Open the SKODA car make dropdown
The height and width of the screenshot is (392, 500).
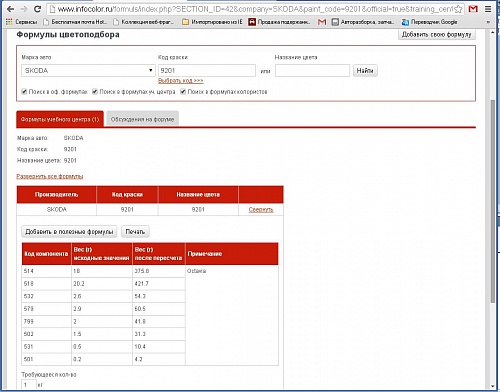pyautogui.click(x=88, y=70)
